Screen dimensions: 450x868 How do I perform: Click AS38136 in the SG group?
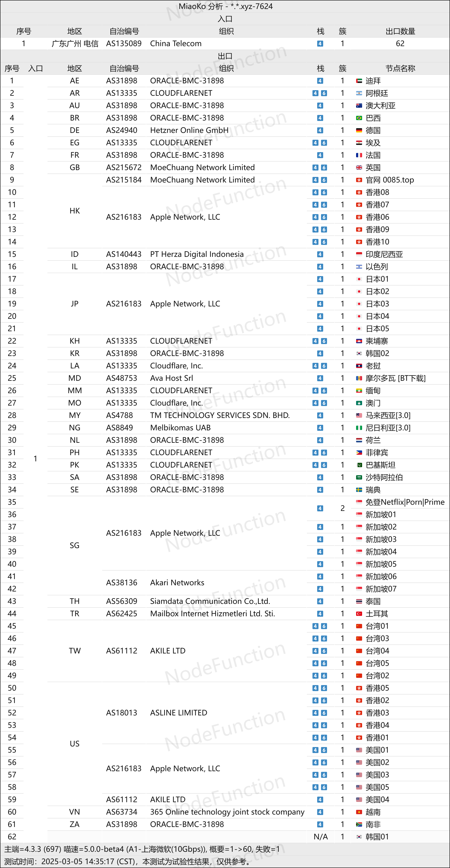(x=122, y=583)
